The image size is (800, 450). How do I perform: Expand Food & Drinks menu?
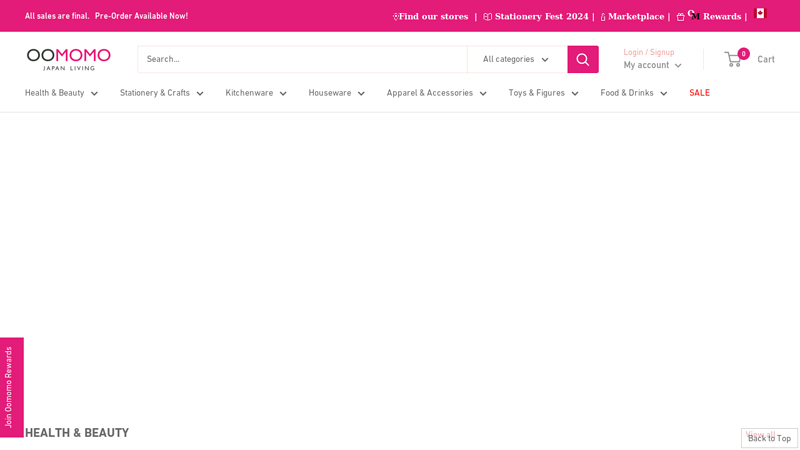[x=634, y=93]
